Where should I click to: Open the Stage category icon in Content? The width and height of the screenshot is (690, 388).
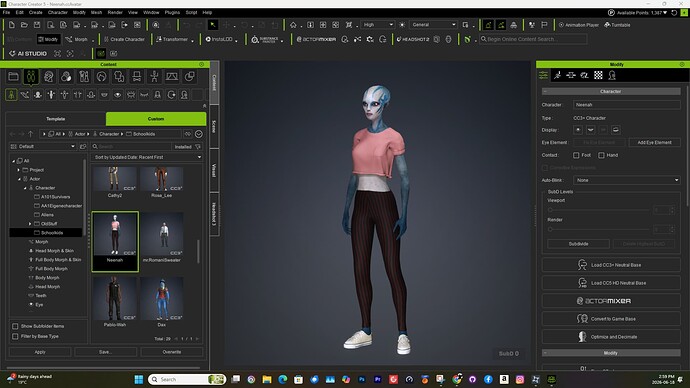point(172,77)
